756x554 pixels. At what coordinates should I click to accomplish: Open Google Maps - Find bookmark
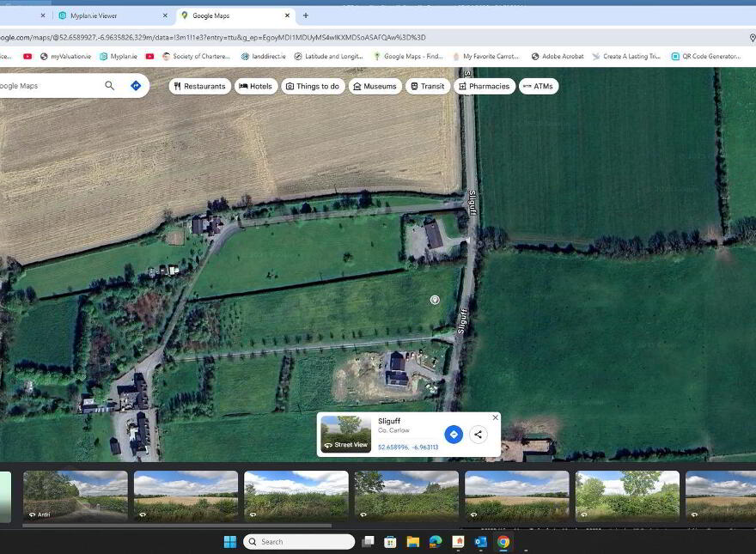(408, 57)
